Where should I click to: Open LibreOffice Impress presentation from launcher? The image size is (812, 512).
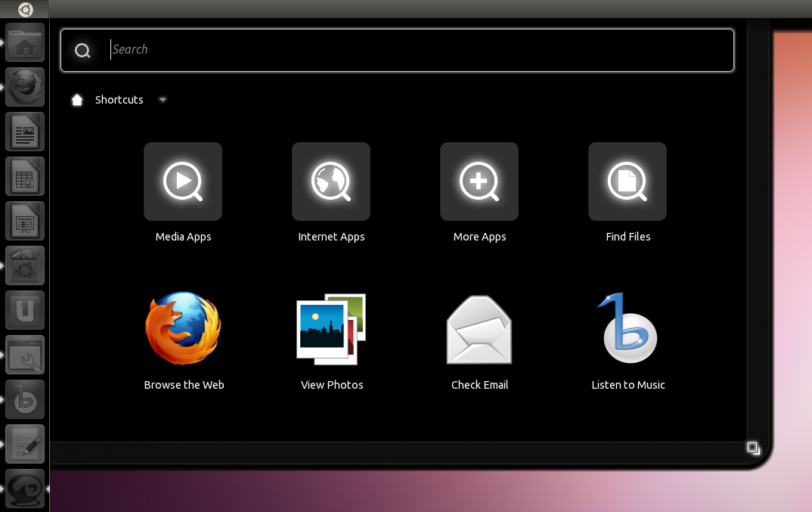25,221
